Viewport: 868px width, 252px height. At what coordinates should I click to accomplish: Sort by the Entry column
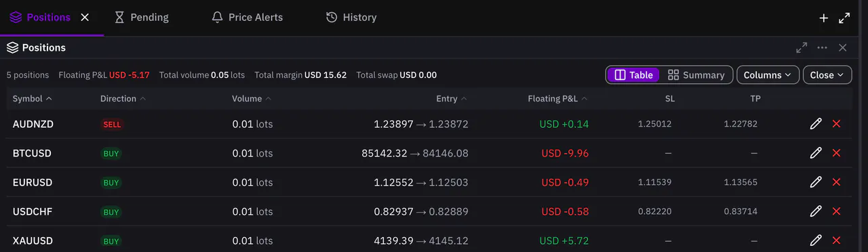(452, 98)
